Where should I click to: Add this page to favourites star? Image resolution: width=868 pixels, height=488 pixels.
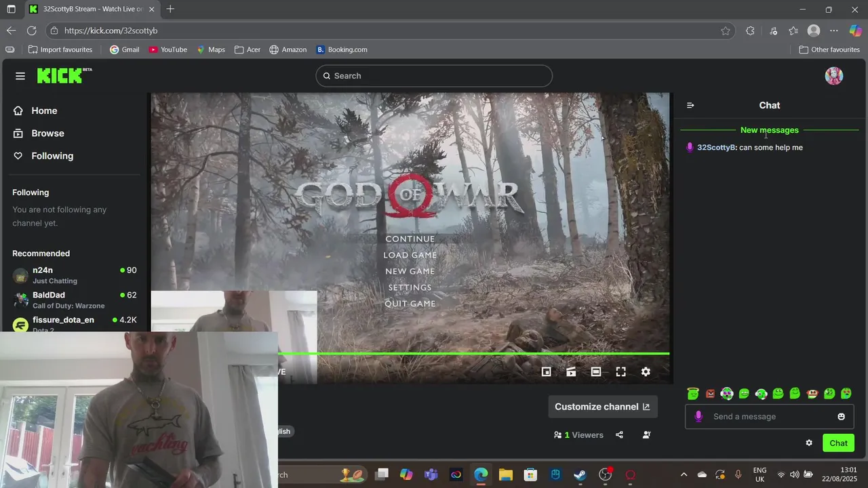726,30
